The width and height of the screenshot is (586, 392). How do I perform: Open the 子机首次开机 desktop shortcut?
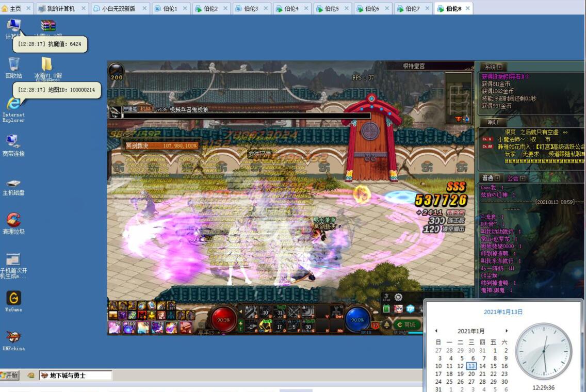pyautogui.click(x=13, y=266)
